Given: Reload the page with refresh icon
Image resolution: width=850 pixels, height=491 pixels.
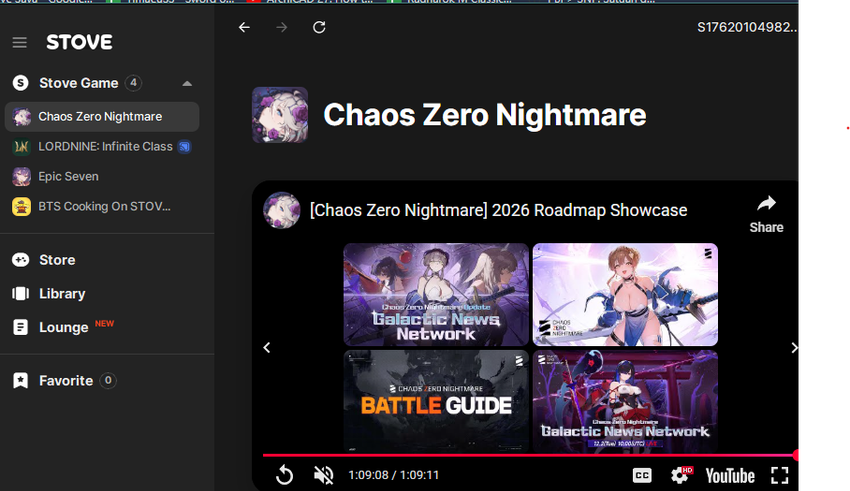Looking at the screenshot, I should coord(319,27).
